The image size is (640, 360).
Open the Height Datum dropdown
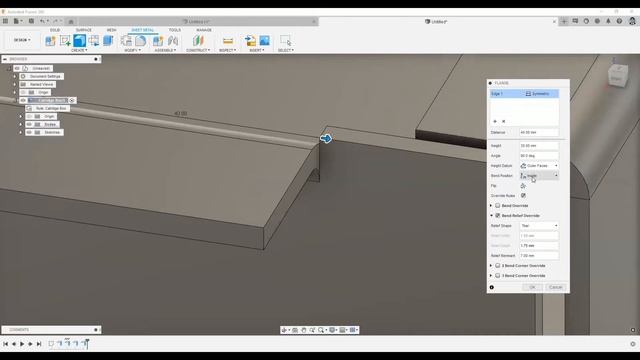539,166
